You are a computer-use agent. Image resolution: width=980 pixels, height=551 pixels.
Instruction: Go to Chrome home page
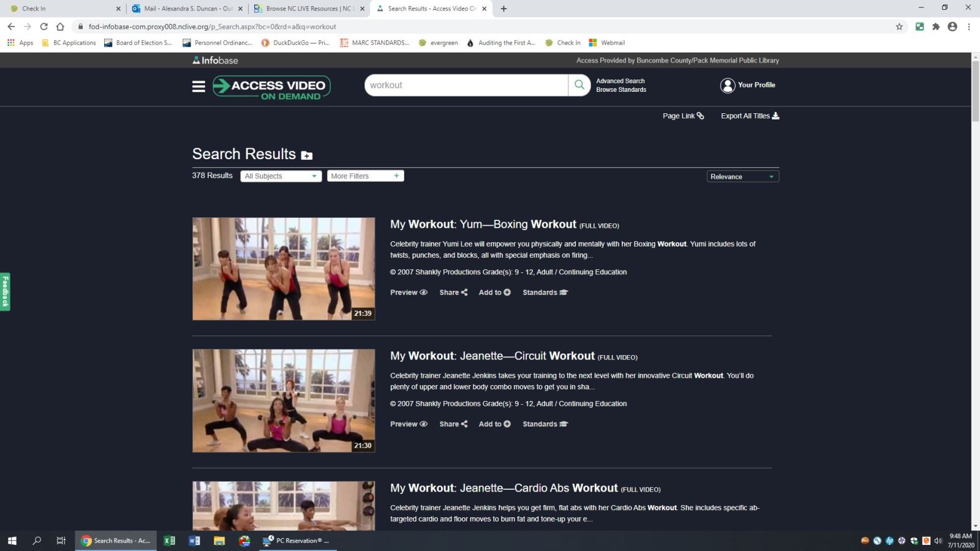coord(60,26)
